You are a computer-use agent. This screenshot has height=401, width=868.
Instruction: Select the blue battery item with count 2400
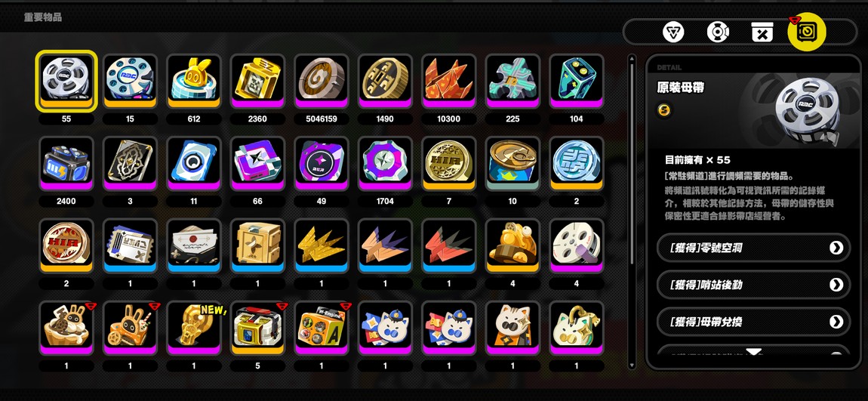[x=66, y=163]
